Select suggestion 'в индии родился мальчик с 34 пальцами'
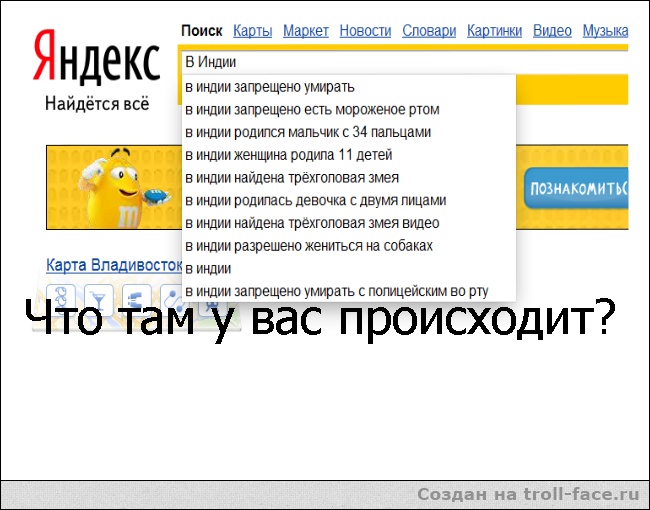650x510 pixels. tap(349, 132)
